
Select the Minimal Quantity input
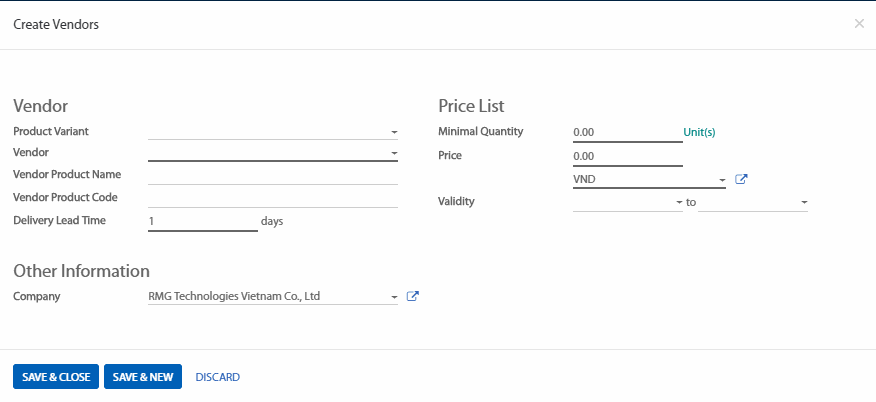click(627, 132)
